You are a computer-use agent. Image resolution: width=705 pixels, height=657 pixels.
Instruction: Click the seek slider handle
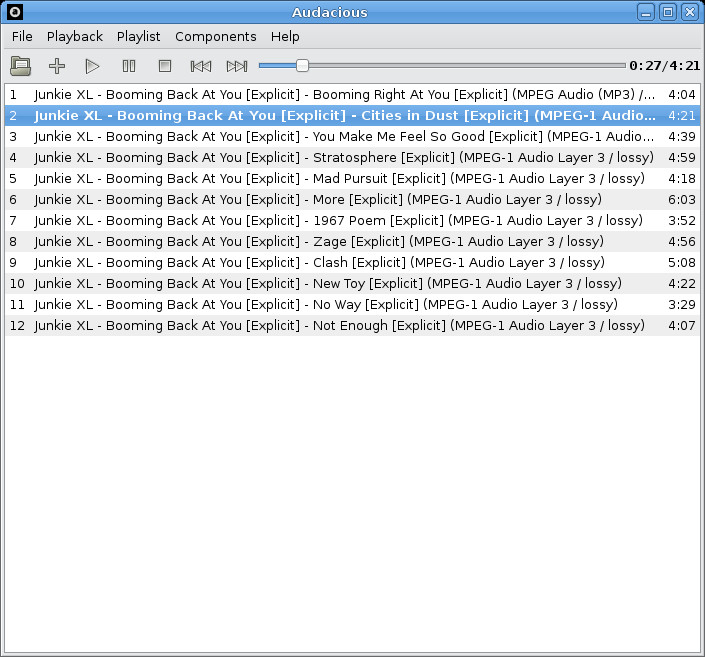302,66
